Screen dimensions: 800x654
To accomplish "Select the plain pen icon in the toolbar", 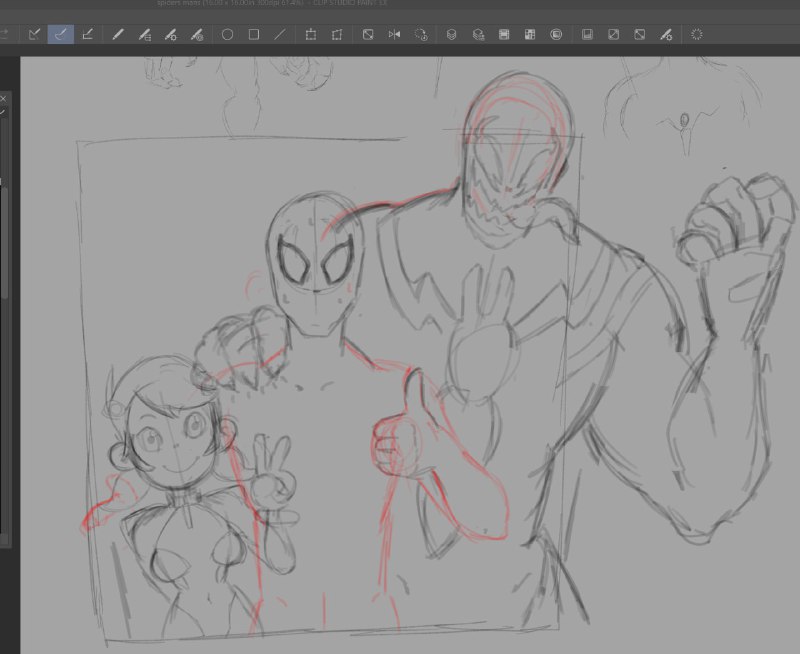I will 118,35.
